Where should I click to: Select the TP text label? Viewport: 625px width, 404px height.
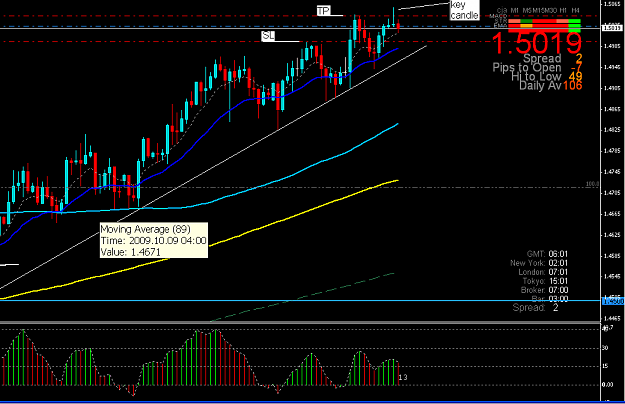pyautogui.click(x=323, y=11)
